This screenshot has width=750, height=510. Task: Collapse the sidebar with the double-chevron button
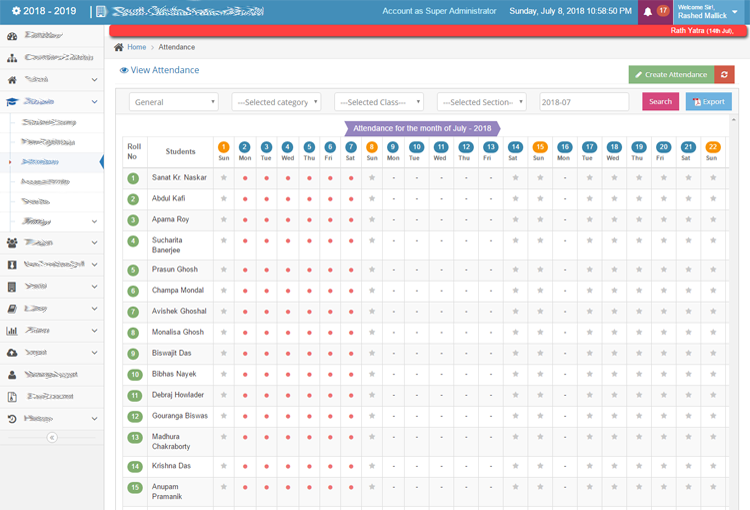point(52,437)
